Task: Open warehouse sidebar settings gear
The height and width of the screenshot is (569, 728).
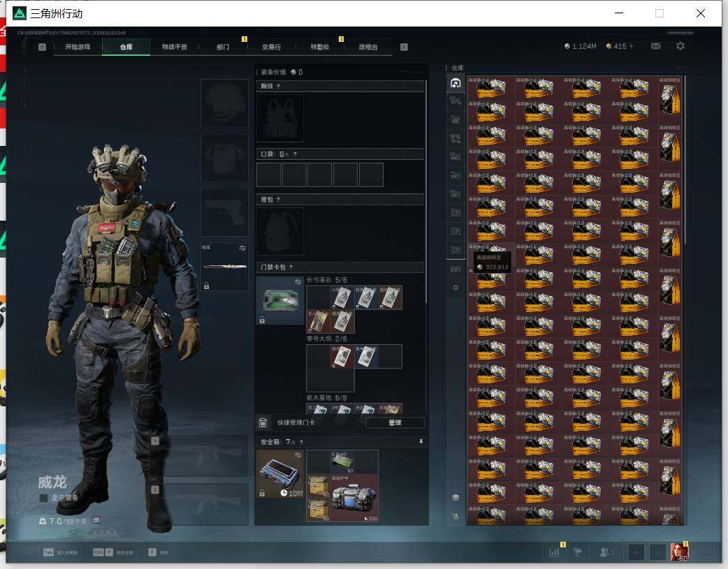Action: tap(456, 288)
